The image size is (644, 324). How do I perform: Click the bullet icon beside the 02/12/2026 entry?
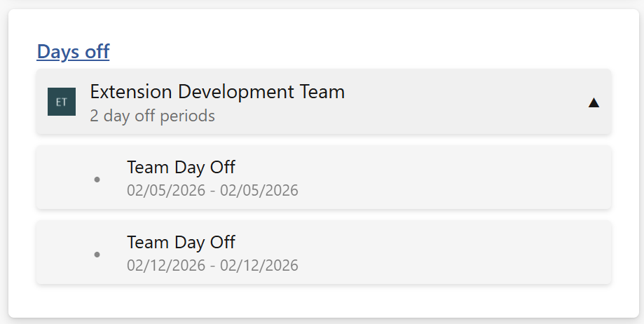(x=97, y=254)
